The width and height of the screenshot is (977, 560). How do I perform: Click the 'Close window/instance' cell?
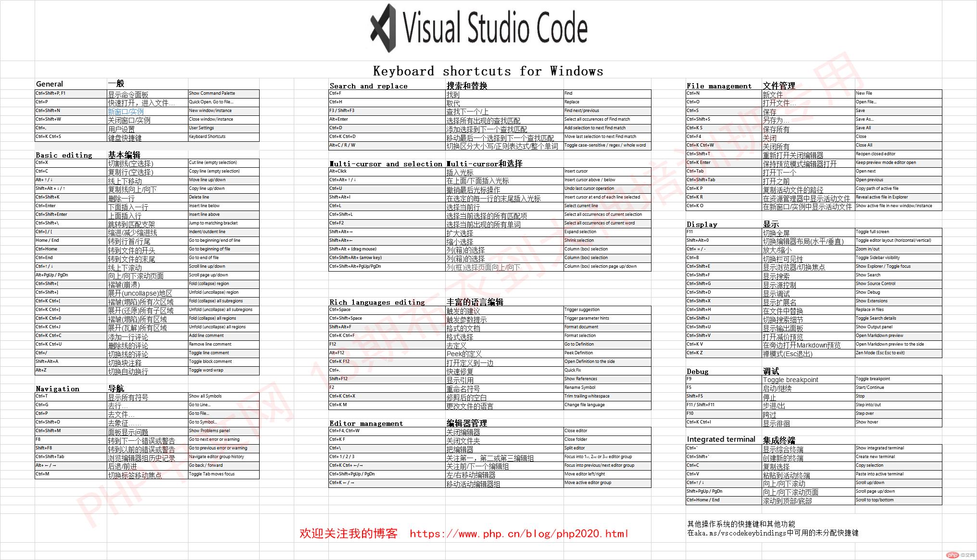click(224, 120)
